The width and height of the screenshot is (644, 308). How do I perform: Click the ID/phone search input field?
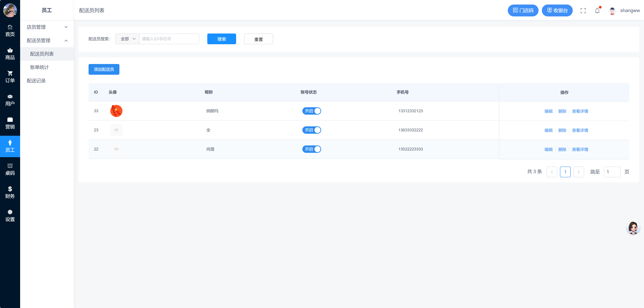pyautogui.click(x=169, y=39)
